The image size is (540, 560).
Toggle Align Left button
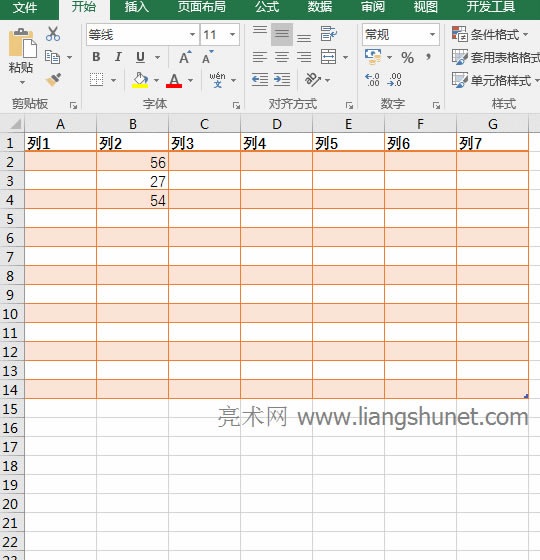point(260,57)
